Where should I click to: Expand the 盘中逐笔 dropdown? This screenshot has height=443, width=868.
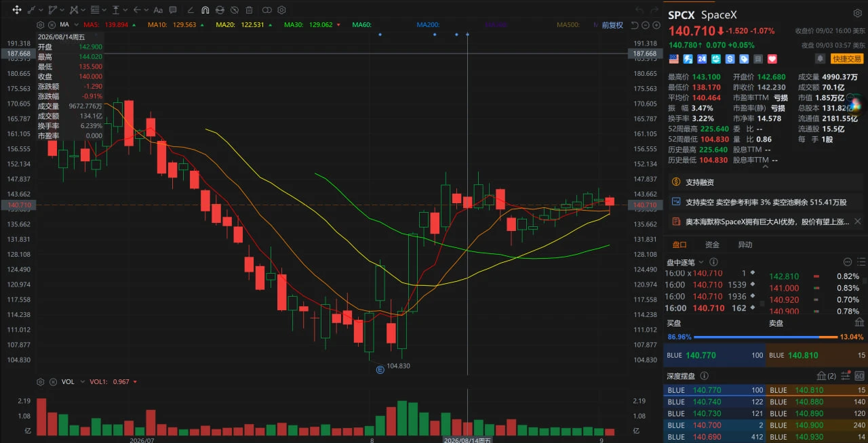[701, 262]
